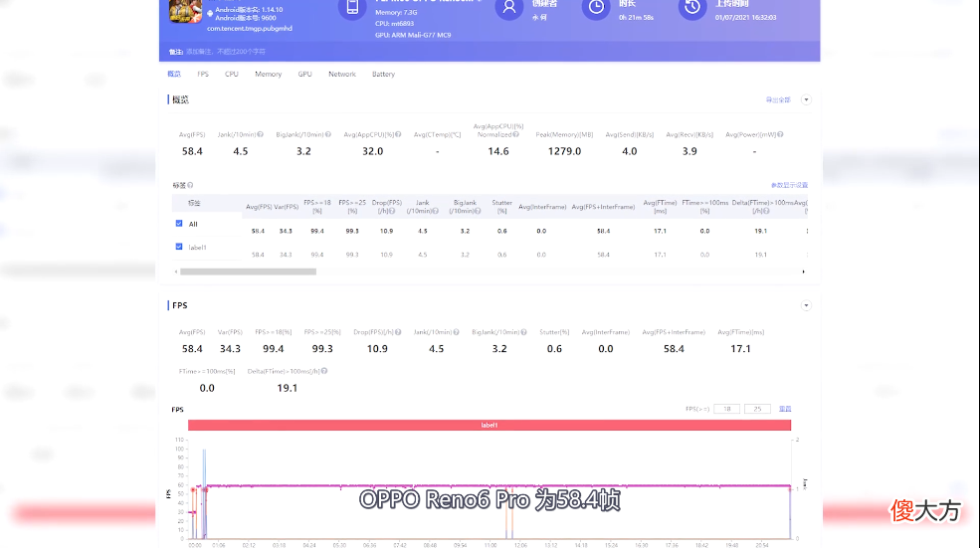
Task: Click the upload time 01/07/2021 16:32:03
Action: click(745, 18)
